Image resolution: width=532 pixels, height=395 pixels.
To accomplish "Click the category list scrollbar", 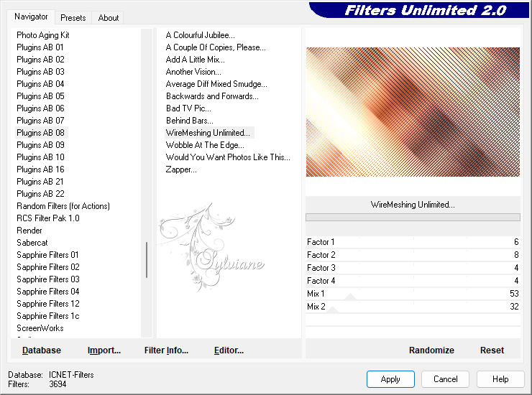I will pos(147,260).
